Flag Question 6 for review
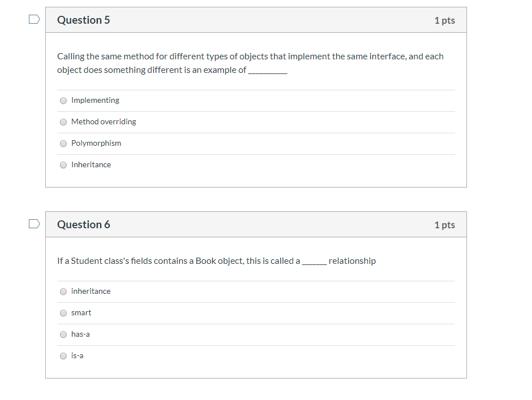Image resolution: width=532 pixels, height=400 pixels. [34, 224]
